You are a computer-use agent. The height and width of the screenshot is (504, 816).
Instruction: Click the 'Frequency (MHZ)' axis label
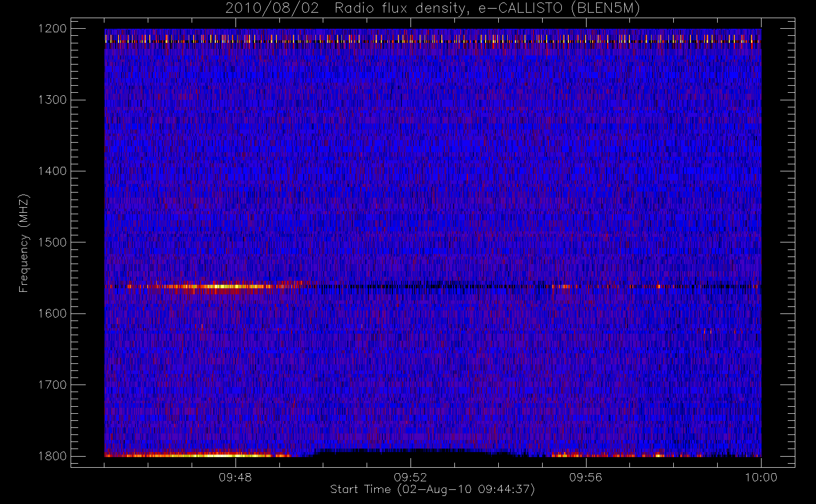click(x=24, y=243)
